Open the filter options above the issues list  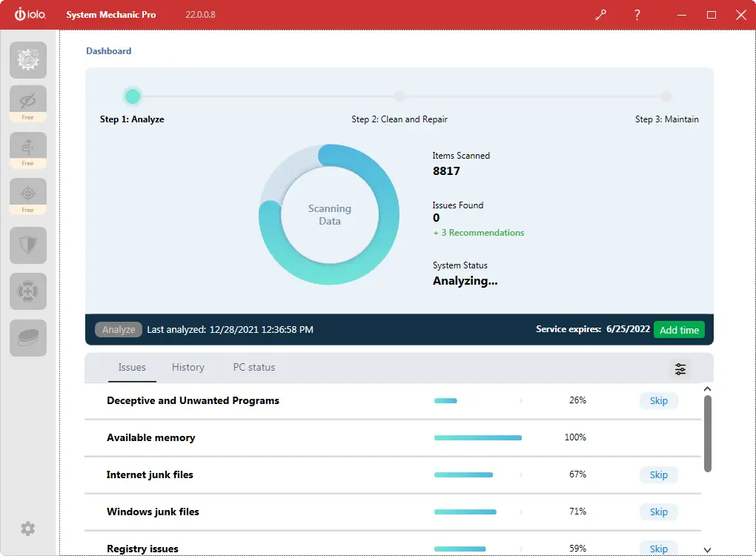click(680, 368)
